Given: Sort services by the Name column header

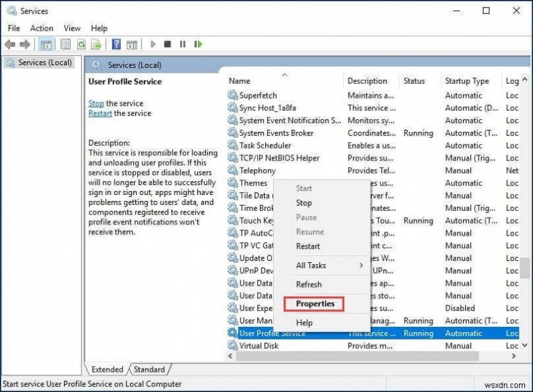Looking at the screenshot, I should [x=239, y=80].
